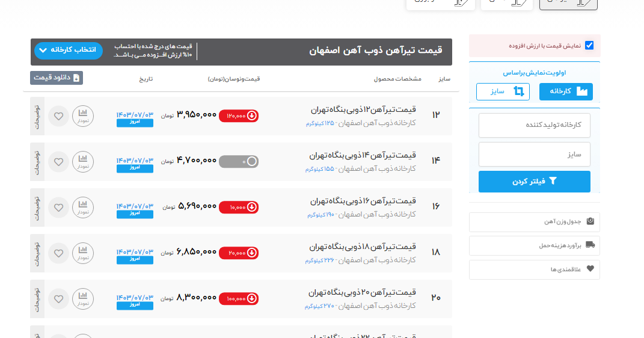The height and width of the screenshot is (338, 644).
Task: Open shipping cost estimate
Action: pyautogui.click(x=535, y=245)
